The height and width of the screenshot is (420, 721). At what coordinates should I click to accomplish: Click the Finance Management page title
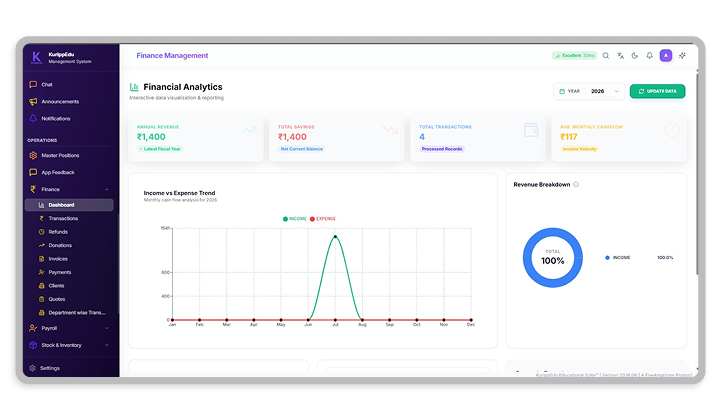[x=172, y=56]
